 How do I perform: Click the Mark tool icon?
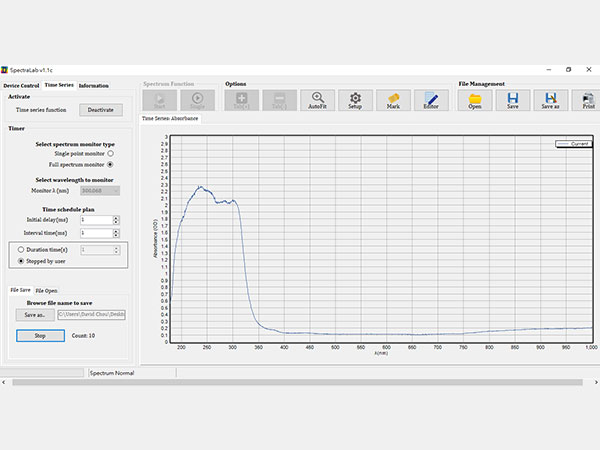click(x=393, y=100)
